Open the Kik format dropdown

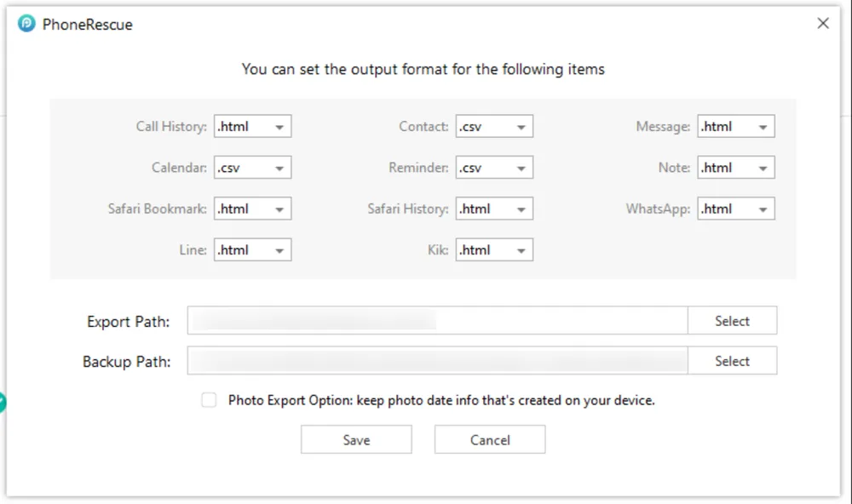[494, 250]
